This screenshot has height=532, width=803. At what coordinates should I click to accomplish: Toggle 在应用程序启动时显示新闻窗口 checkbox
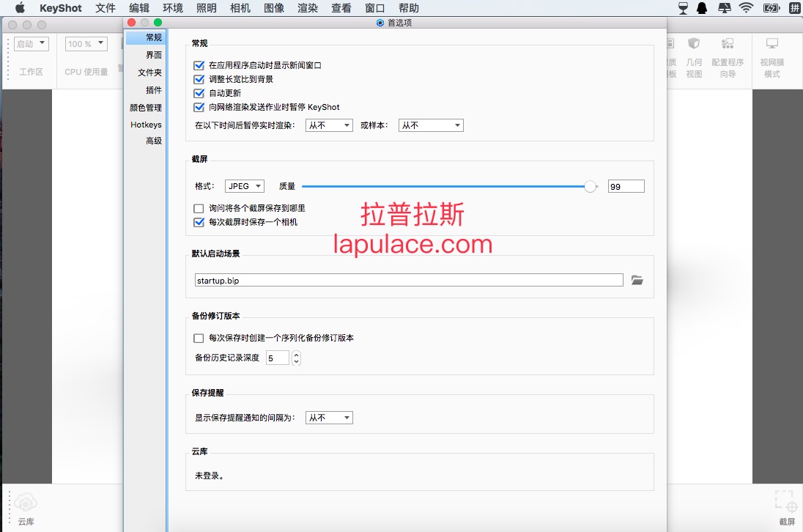(199, 65)
